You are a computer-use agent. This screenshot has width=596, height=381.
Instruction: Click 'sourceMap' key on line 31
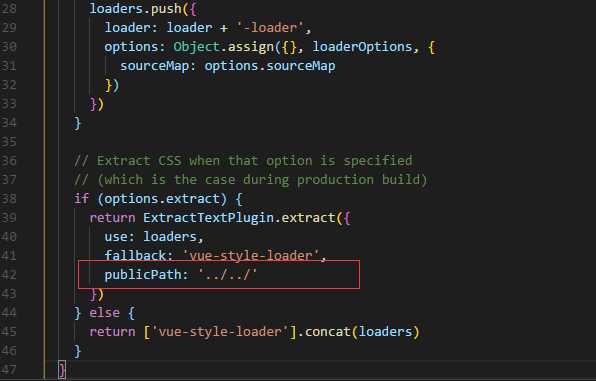click(x=154, y=66)
